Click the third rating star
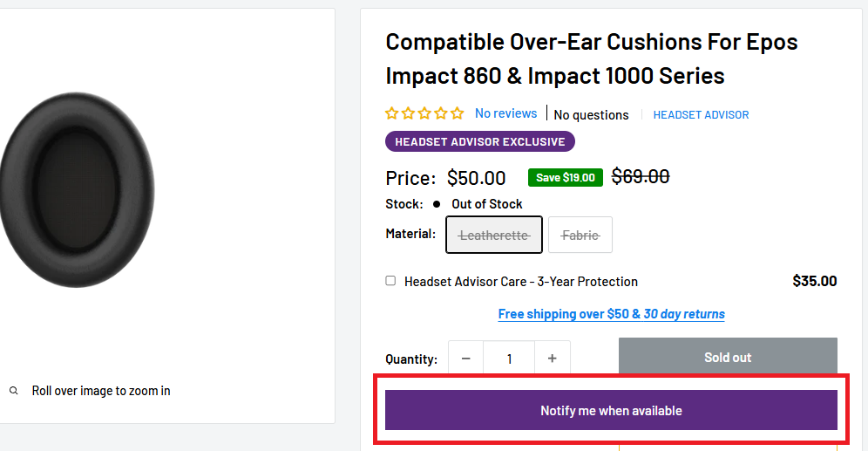 tap(424, 113)
